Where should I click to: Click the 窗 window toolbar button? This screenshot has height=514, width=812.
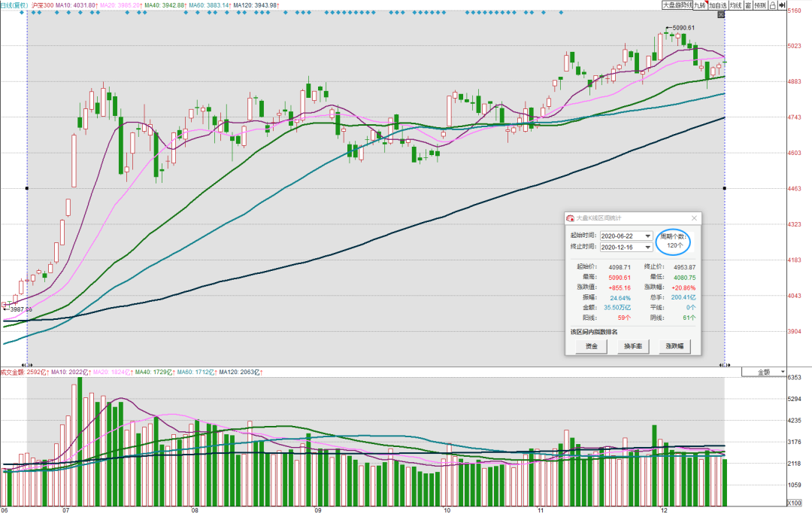[748, 5]
